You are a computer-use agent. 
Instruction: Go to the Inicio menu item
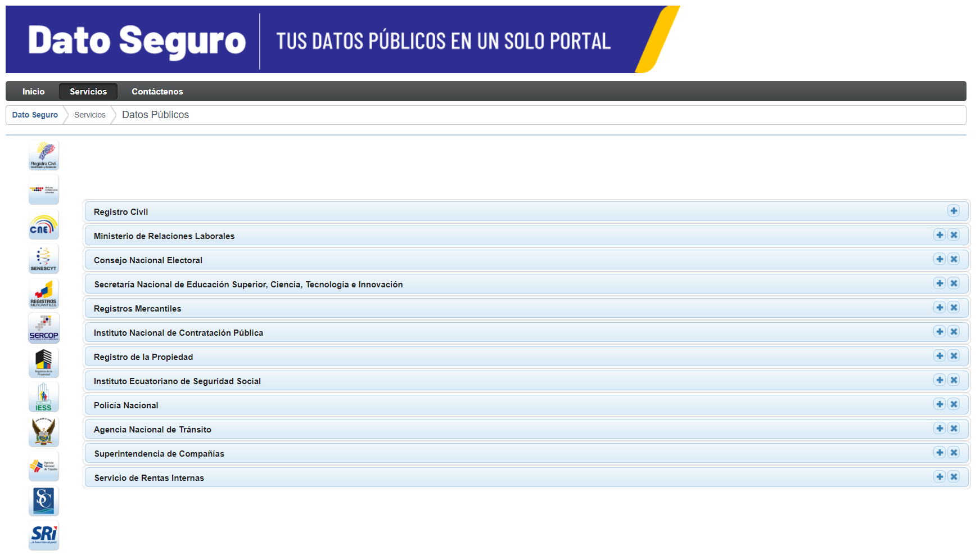(33, 91)
